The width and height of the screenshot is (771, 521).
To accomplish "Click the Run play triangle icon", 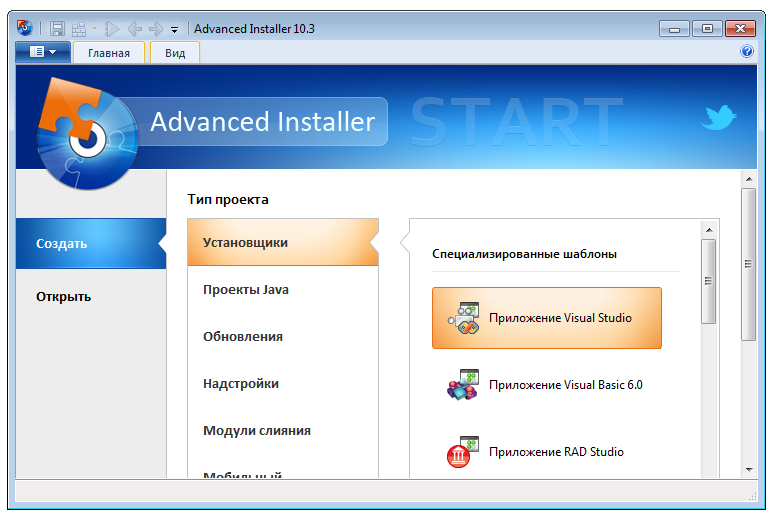I will pyautogui.click(x=113, y=29).
